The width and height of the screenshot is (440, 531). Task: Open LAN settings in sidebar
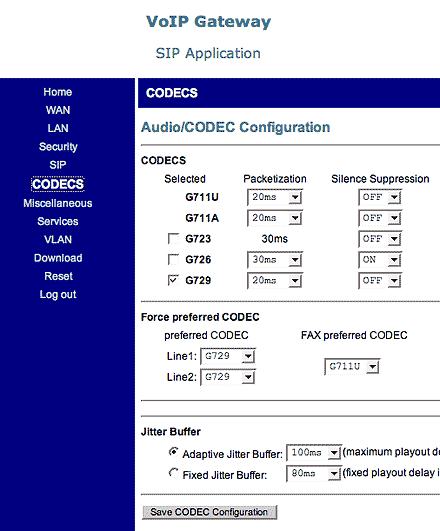click(x=58, y=128)
